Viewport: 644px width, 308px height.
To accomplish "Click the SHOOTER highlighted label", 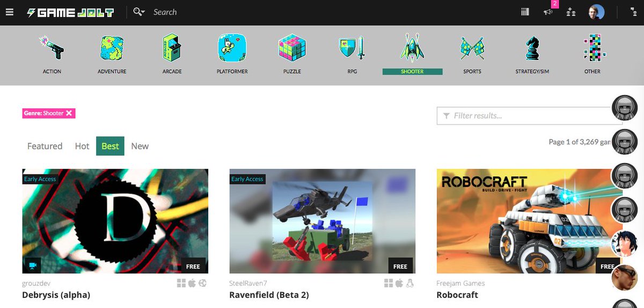I will pos(412,71).
